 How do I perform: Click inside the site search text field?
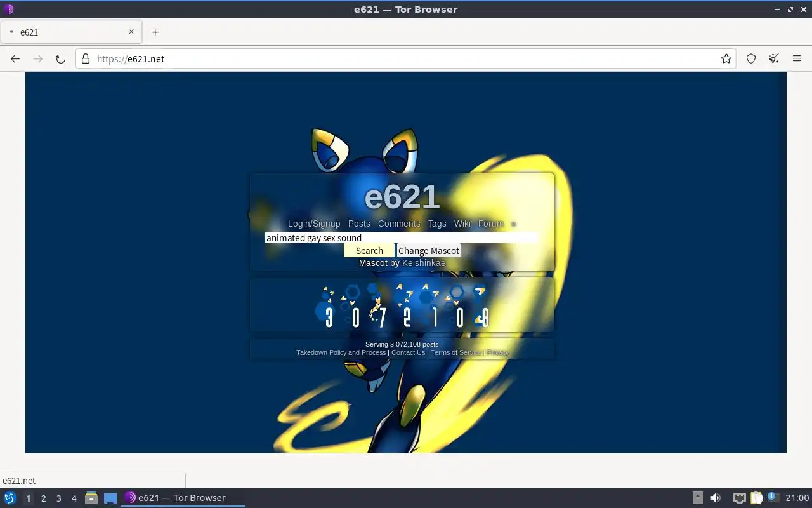(x=402, y=238)
